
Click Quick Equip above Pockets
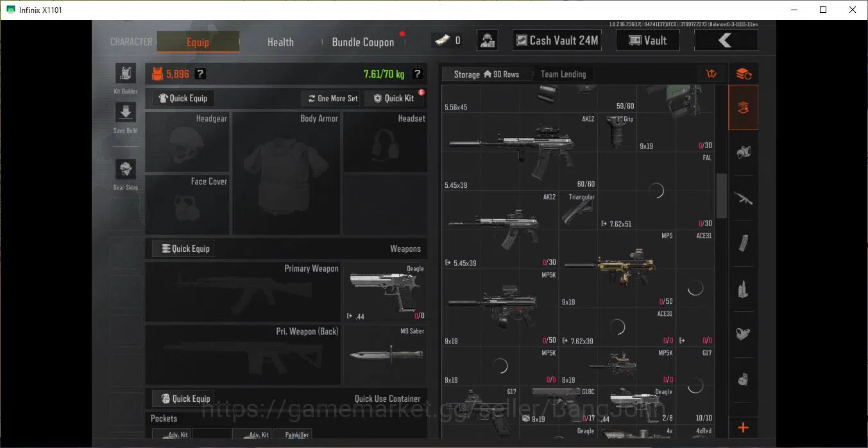coord(183,399)
